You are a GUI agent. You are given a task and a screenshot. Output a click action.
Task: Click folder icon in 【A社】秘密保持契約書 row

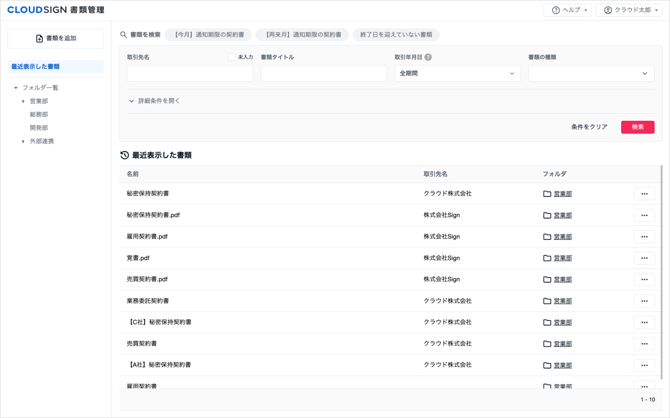pyautogui.click(x=547, y=365)
